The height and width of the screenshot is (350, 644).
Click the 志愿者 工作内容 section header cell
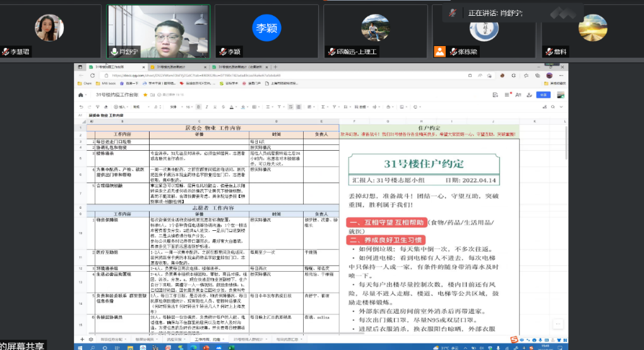pyautogui.click(x=213, y=207)
